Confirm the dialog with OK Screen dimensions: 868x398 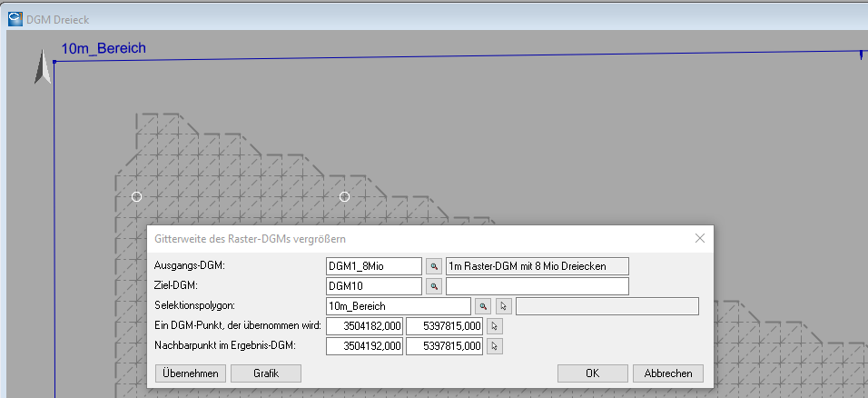coord(592,373)
